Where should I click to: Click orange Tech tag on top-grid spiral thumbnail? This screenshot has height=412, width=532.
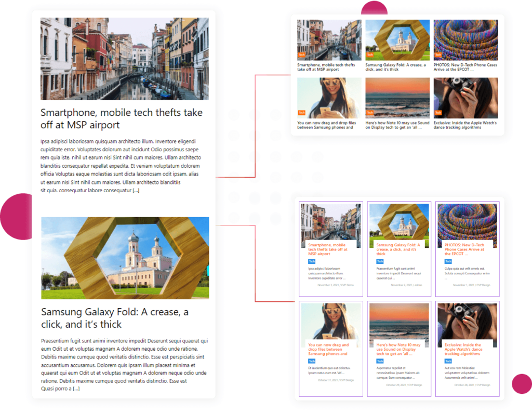(x=438, y=55)
